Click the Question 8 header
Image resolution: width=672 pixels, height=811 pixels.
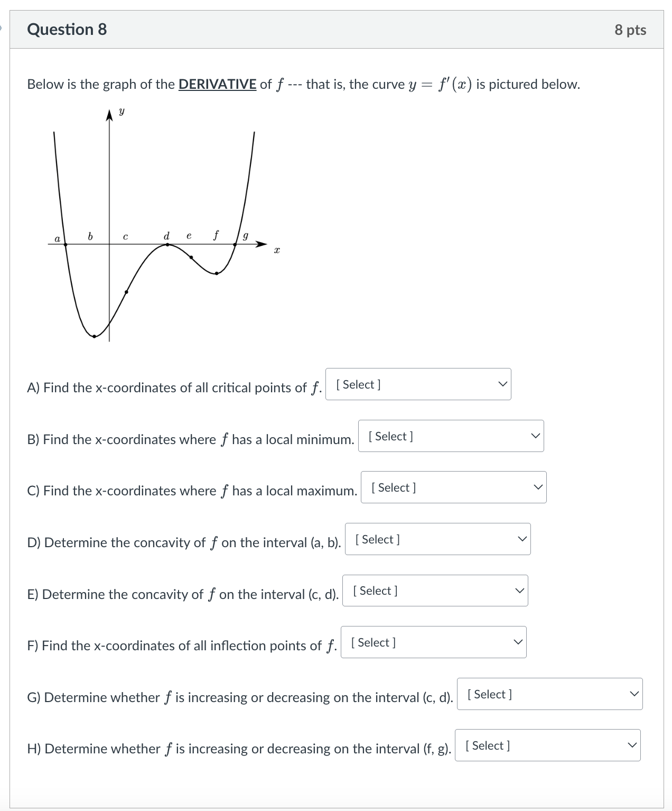coord(67,30)
